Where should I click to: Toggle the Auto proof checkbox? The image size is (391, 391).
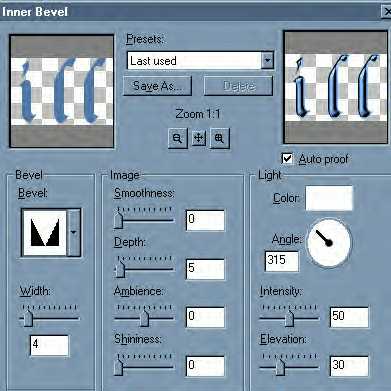pos(287,159)
